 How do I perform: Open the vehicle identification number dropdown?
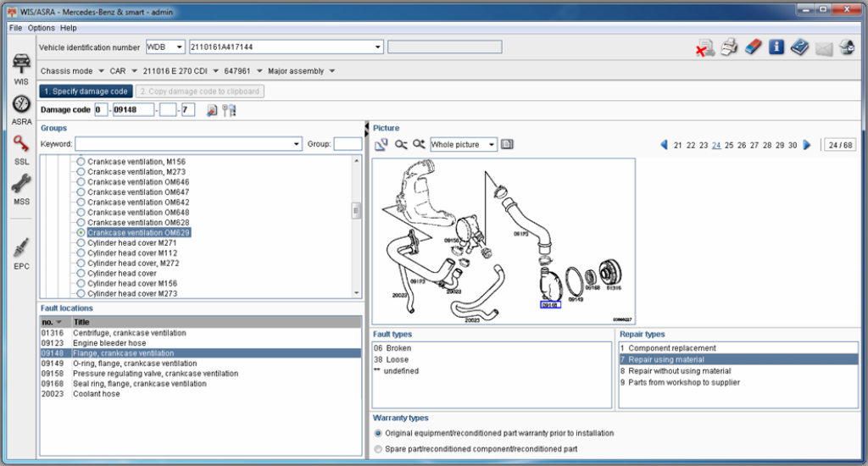pos(377,47)
